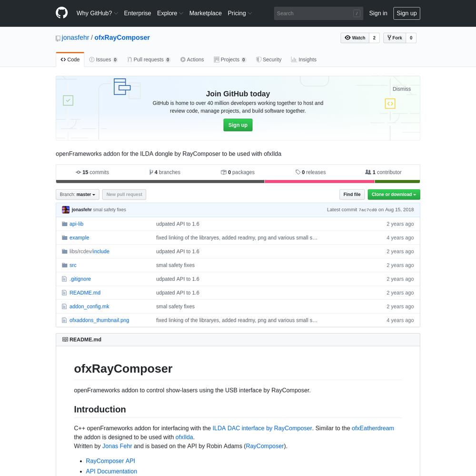Open the Insights tab
The image size is (476, 476).
tap(304, 59)
